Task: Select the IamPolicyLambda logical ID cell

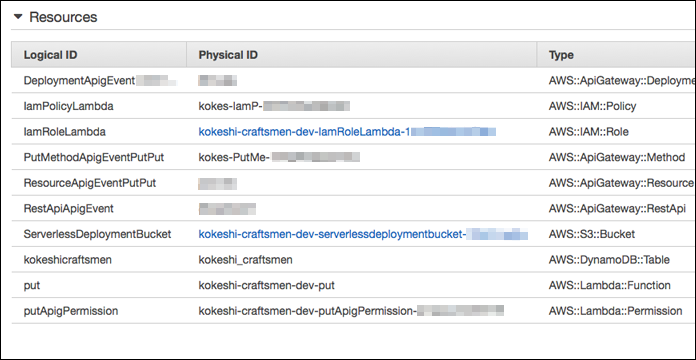Action: [68, 106]
